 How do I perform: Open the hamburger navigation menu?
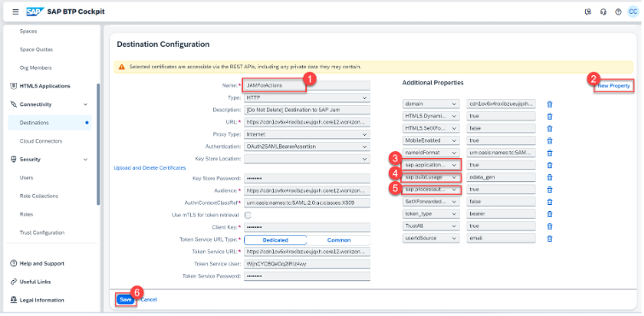coord(15,11)
